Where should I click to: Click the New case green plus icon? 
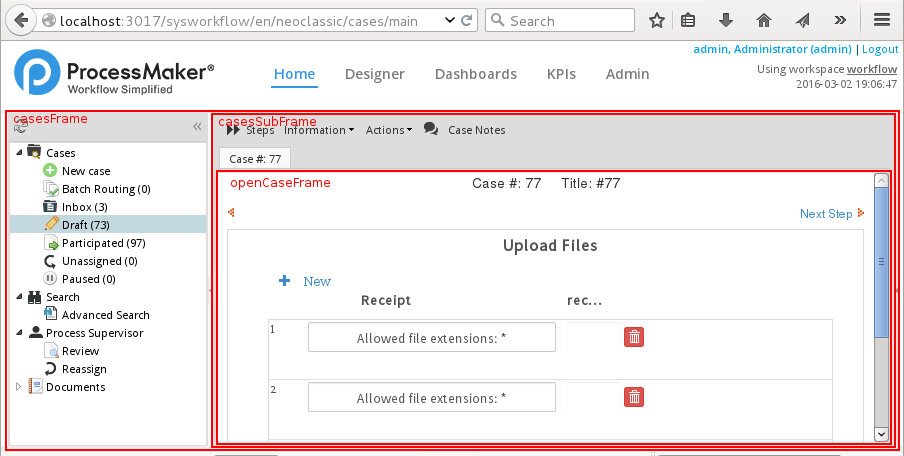click(x=52, y=171)
